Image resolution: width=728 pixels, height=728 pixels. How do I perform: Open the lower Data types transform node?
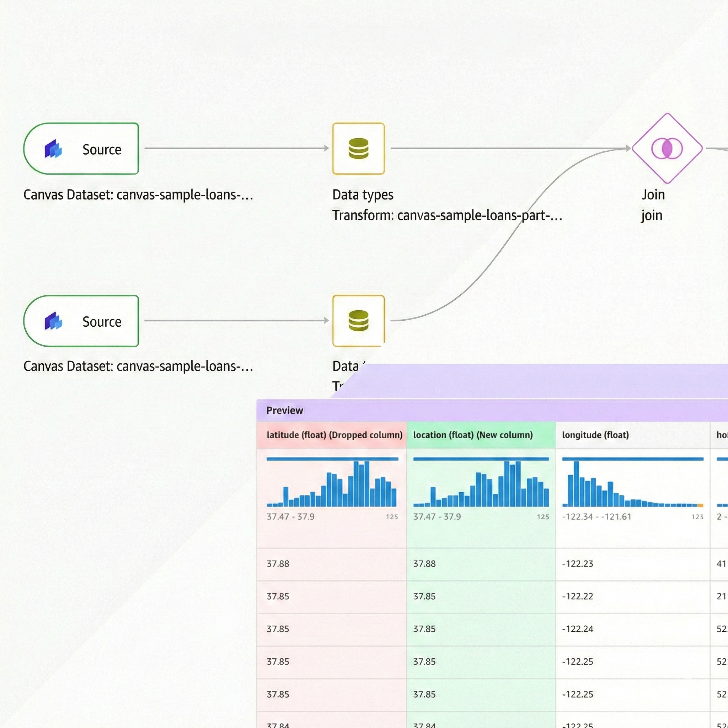pyautogui.click(x=358, y=321)
